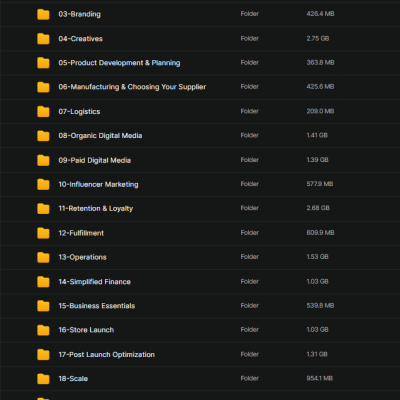Click the 06-Manufacturing folder icon
The image size is (400, 400).
[x=43, y=87]
